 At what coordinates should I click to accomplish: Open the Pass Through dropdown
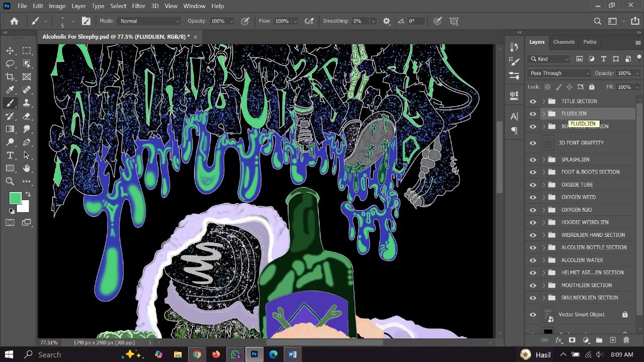point(558,73)
